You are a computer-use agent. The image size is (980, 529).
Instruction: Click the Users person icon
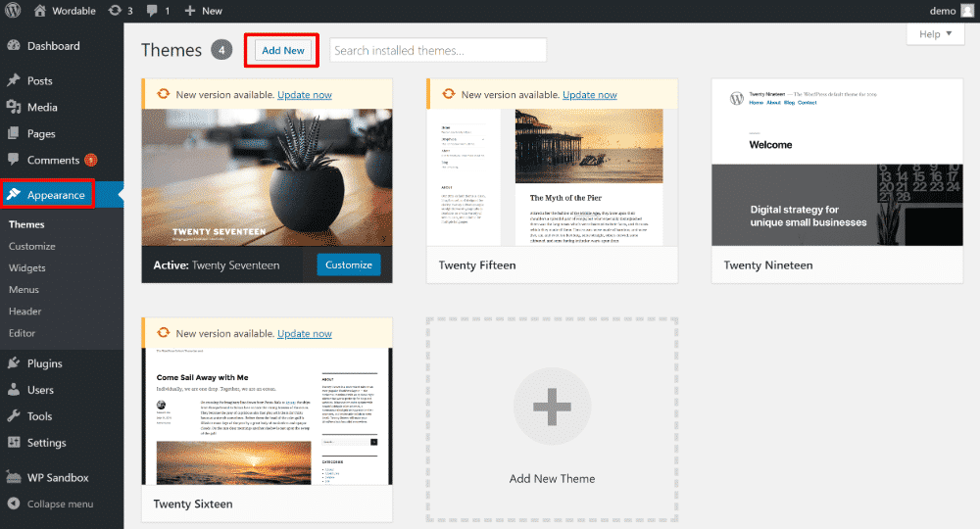coord(13,389)
